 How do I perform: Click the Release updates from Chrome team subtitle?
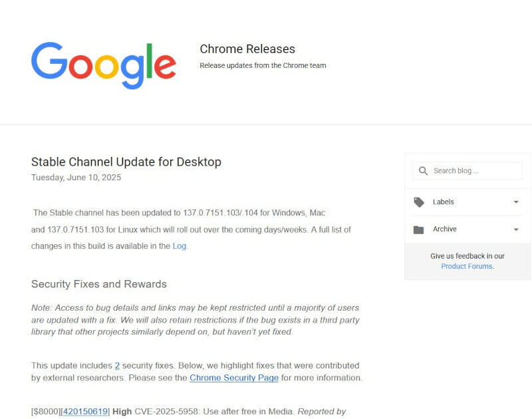point(263,65)
